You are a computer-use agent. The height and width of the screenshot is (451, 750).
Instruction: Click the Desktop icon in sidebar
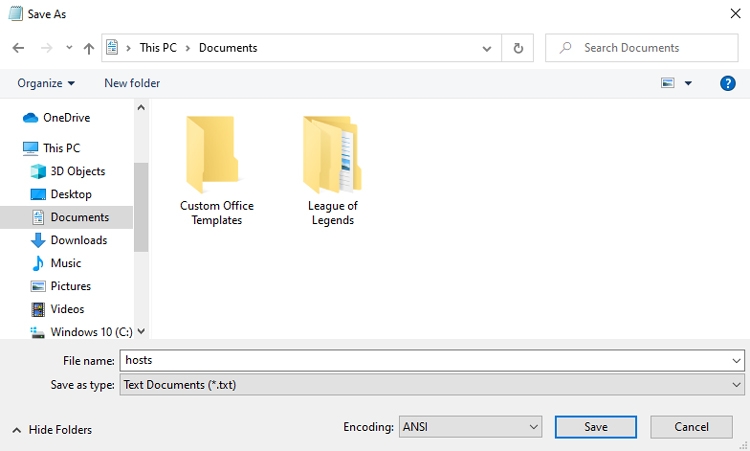pos(38,194)
